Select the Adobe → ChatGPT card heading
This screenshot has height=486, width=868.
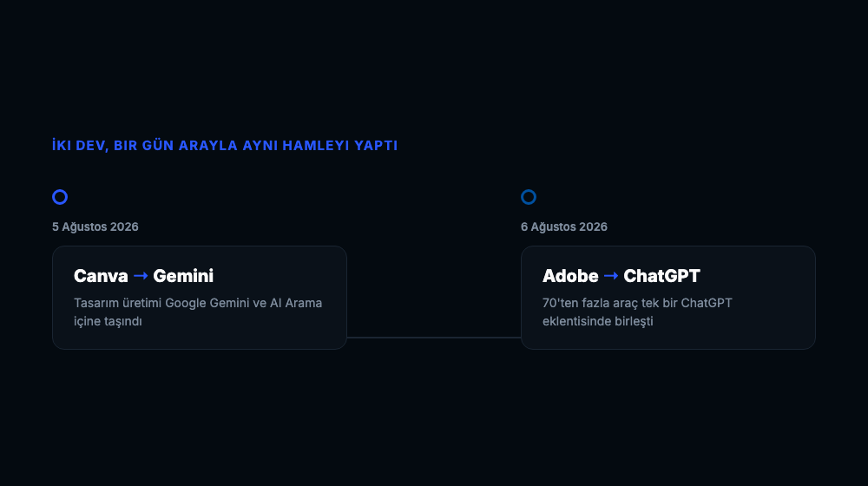tap(621, 276)
